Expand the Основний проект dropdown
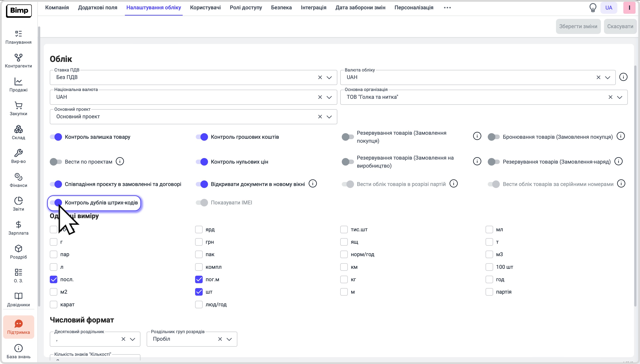Image resolution: width=640 pixels, height=364 pixels. (x=329, y=117)
